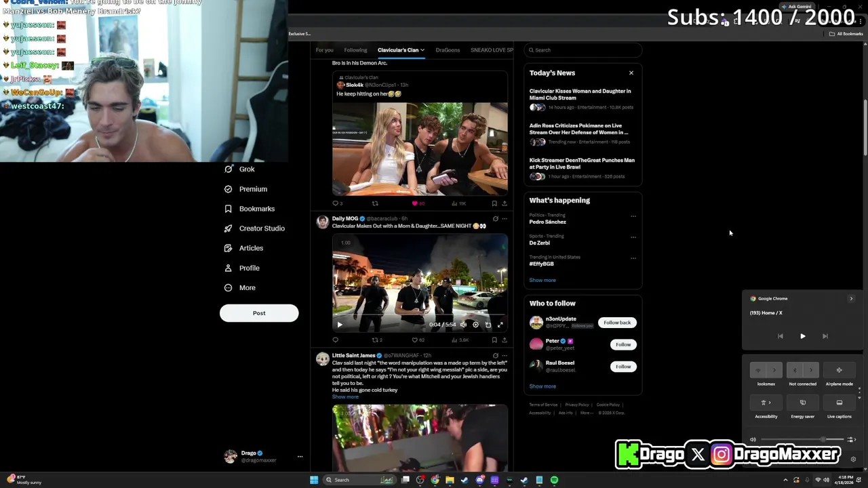The width and height of the screenshot is (868, 488).
Task: Enter fullscreen on the Daily MOG video
Action: (x=500, y=325)
